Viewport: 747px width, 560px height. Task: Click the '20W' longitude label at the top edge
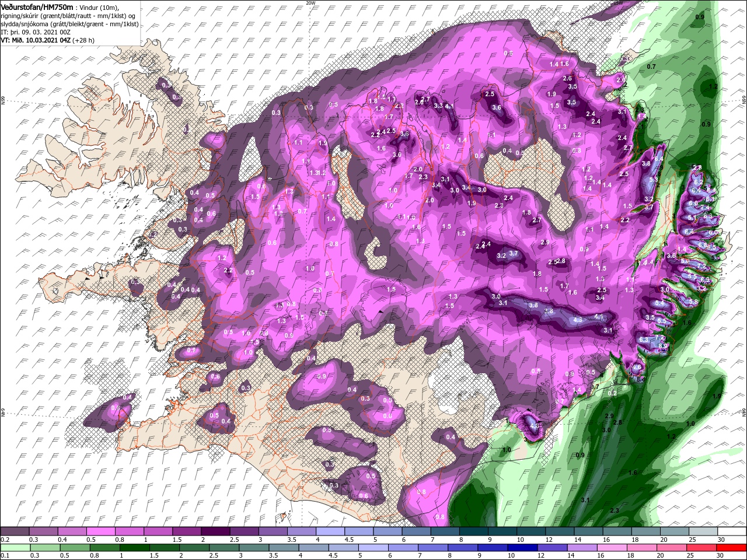pyautogui.click(x=310, y=3)
